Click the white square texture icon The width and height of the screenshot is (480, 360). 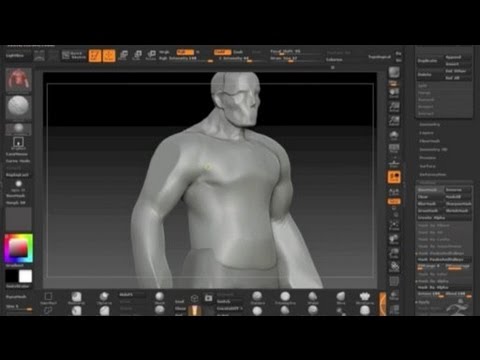point(18,142)
